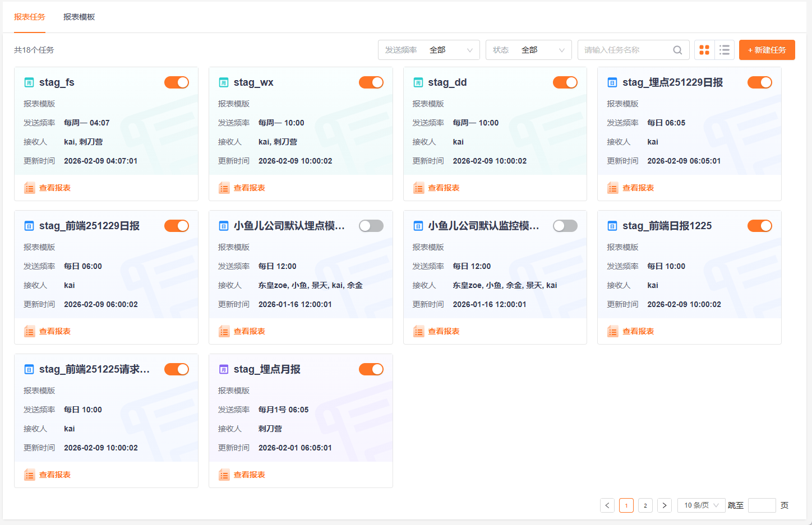The image size is (812, 525).
Task: Click the weekly calendar icon on stag_fs
Action: click(x=29, y=82)
